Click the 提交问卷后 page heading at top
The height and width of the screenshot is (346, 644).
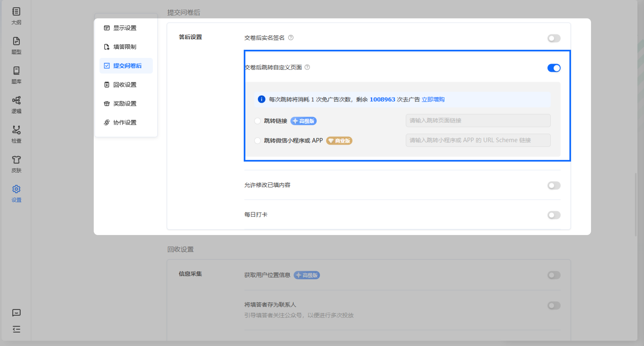click(x=184, y=12)
